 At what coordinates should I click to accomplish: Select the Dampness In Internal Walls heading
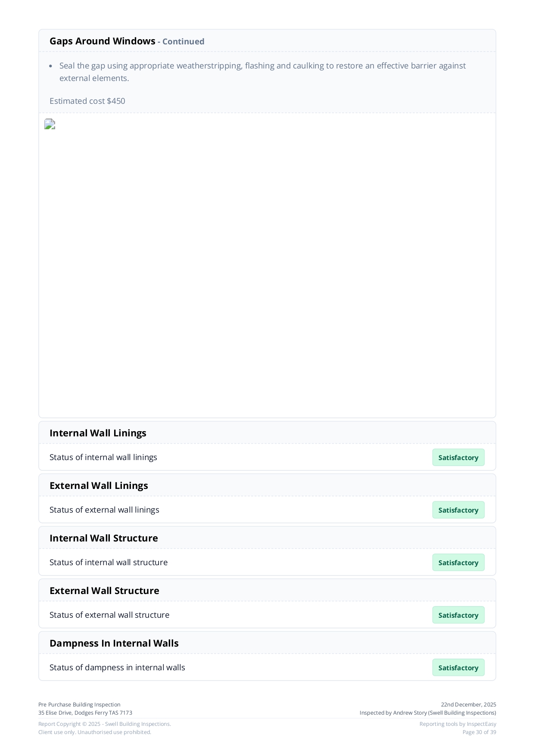pos(114,644)
